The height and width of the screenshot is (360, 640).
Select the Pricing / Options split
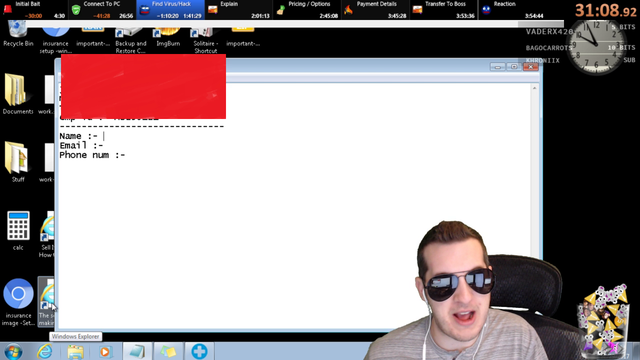(307, 10)
